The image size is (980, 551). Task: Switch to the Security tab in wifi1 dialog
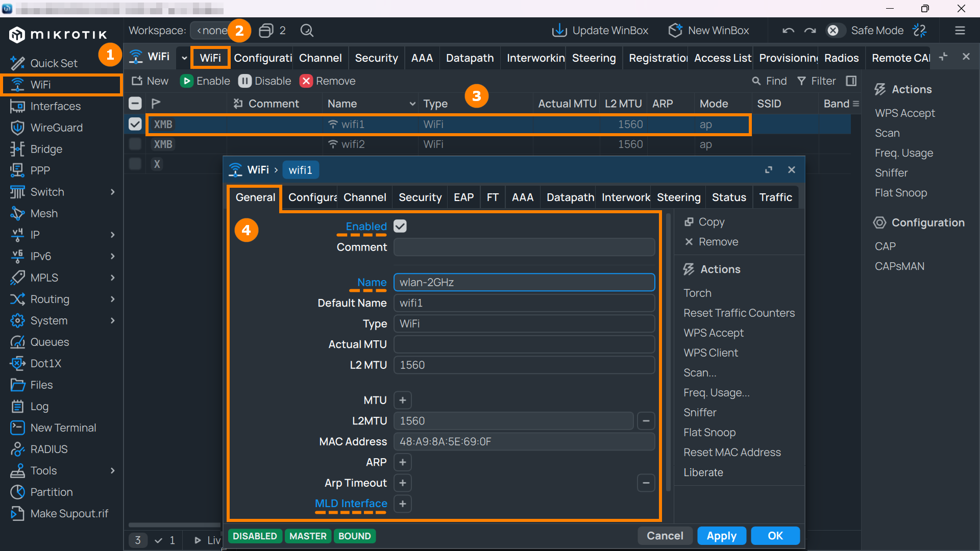click(x=420, y=197)
